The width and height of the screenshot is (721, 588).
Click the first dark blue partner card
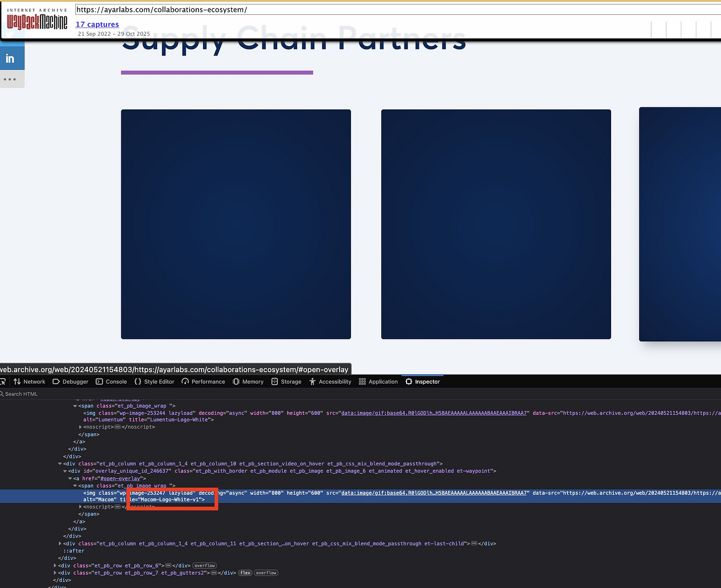pyautogui.click(x=236, y=224)
